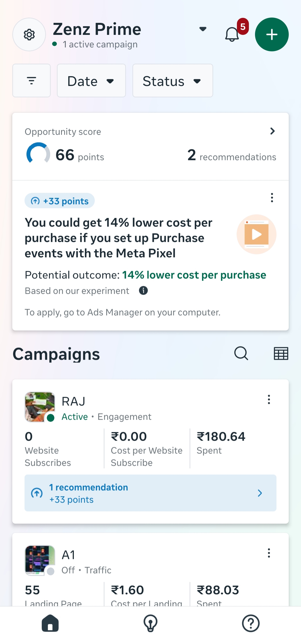Screen dimensions: 301x644
Task: Open Opportunity score details chevron
Action: (x=272, y=131)
